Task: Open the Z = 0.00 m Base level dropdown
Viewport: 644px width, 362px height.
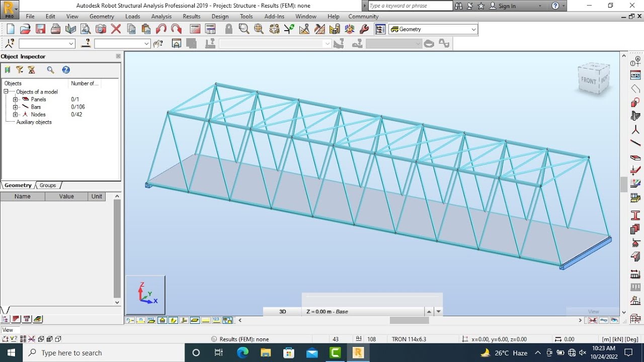Action: (439, 312)
